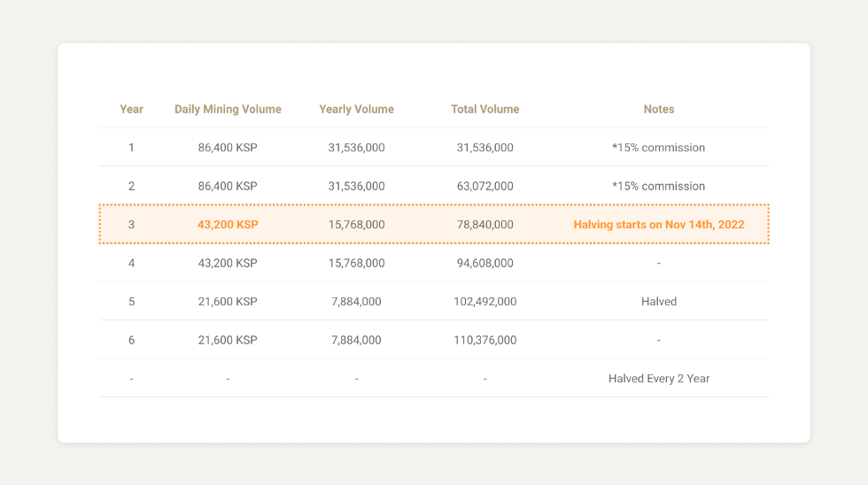
Task: Click the Daily Mining Volume header
Action: (228, 110)
